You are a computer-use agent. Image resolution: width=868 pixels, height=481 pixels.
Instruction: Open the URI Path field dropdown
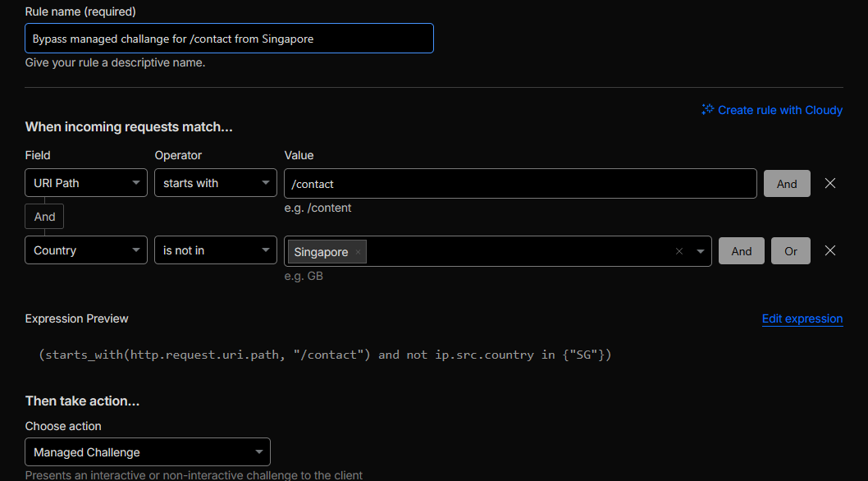pyautogui.click(x=86, y=183)
